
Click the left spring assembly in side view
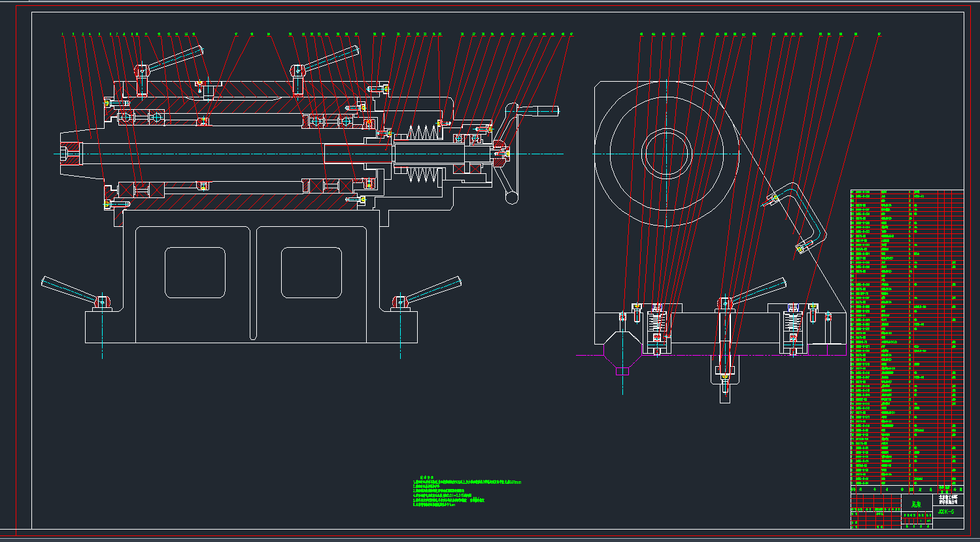[x=658, y=324]
